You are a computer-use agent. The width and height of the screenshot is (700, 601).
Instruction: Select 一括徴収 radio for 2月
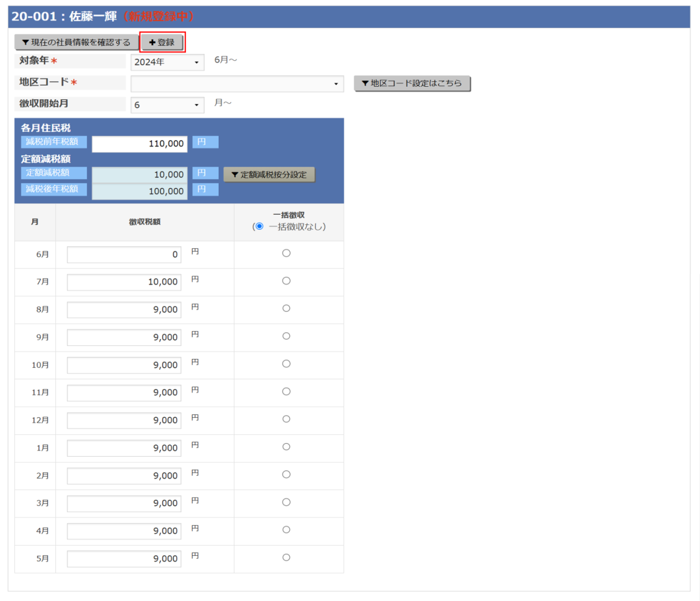pyautogui.click(x=286, y=475)
